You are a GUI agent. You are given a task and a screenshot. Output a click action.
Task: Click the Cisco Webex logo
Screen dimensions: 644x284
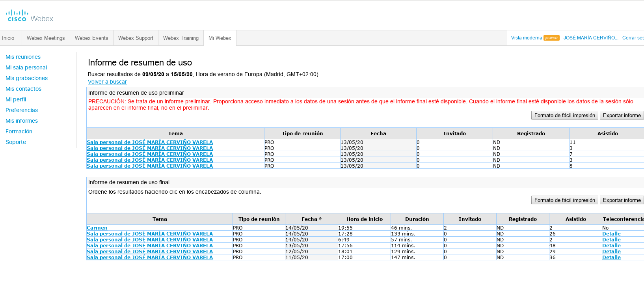(x=30, y=16)
